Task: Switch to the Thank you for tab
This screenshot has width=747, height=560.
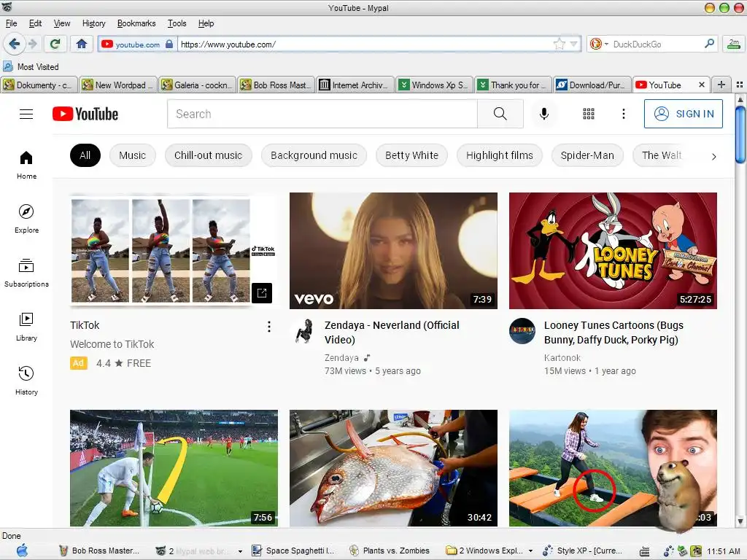Action: pyautogui.click(x=514, y=85)
